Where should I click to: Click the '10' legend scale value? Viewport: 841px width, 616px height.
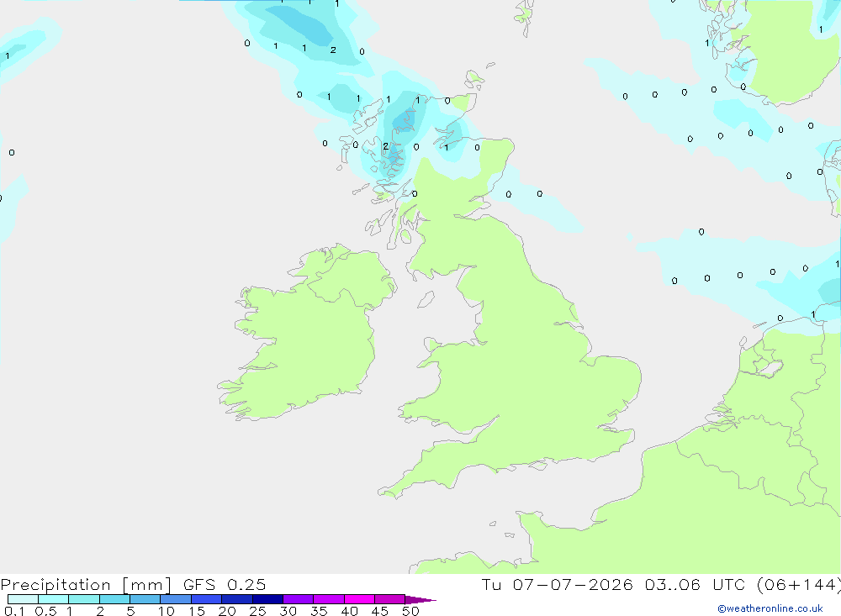(x=167, y=611)
